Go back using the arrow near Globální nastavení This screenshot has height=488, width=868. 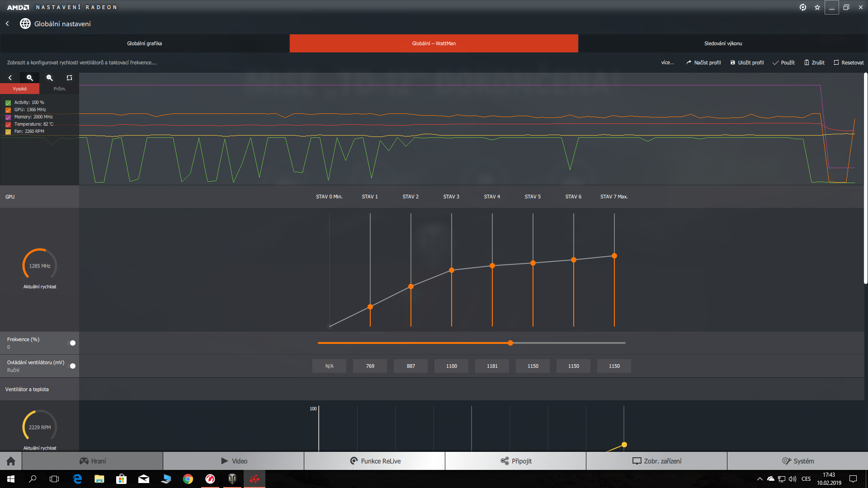pos(7,23)
